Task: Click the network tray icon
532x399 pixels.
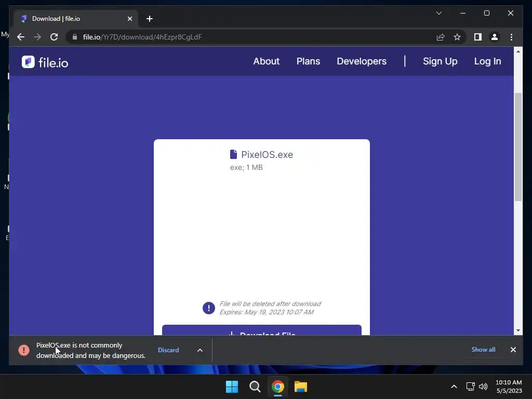Action: click(x=470, y=387)
